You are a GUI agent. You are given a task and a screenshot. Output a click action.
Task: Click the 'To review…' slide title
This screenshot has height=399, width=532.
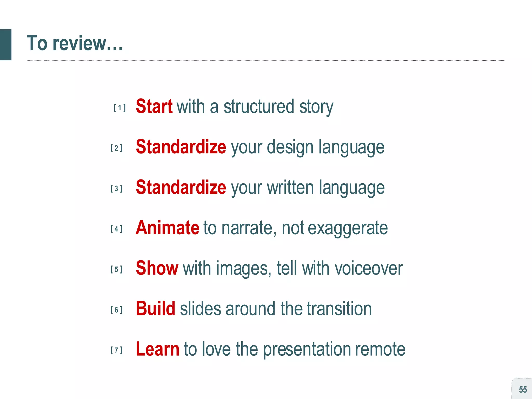tap(75, 43)
